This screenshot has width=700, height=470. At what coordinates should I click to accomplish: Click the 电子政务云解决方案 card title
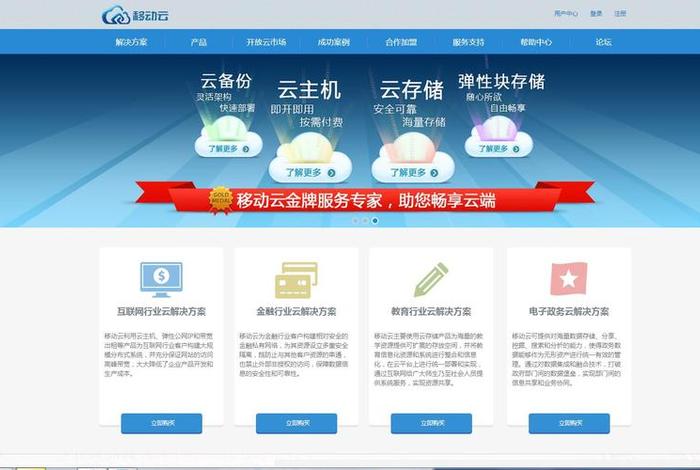[x=569, y=312]
